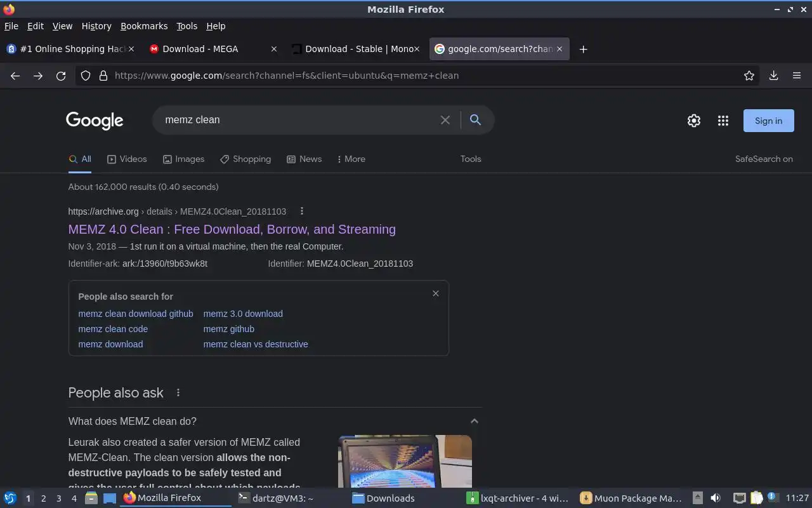Search memz clean vs destructive suggestion
The width and height of the screenshot is (812, 508).
pos(256,344)
